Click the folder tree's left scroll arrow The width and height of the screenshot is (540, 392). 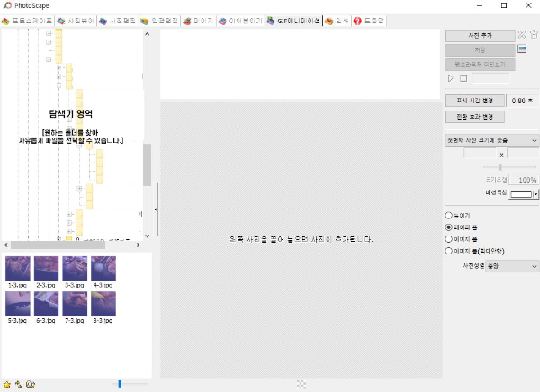6,245
